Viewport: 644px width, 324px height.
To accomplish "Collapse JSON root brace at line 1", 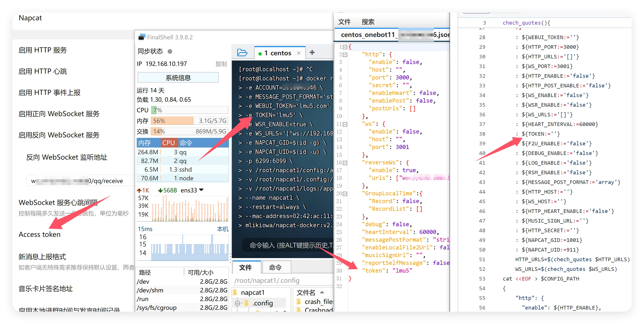I will pos(345,47).
